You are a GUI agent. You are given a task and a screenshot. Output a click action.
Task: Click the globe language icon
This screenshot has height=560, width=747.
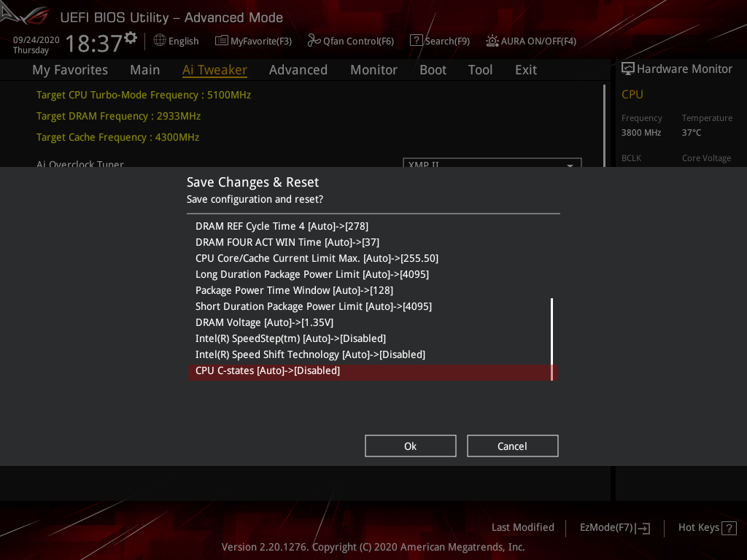click(160, 41)
